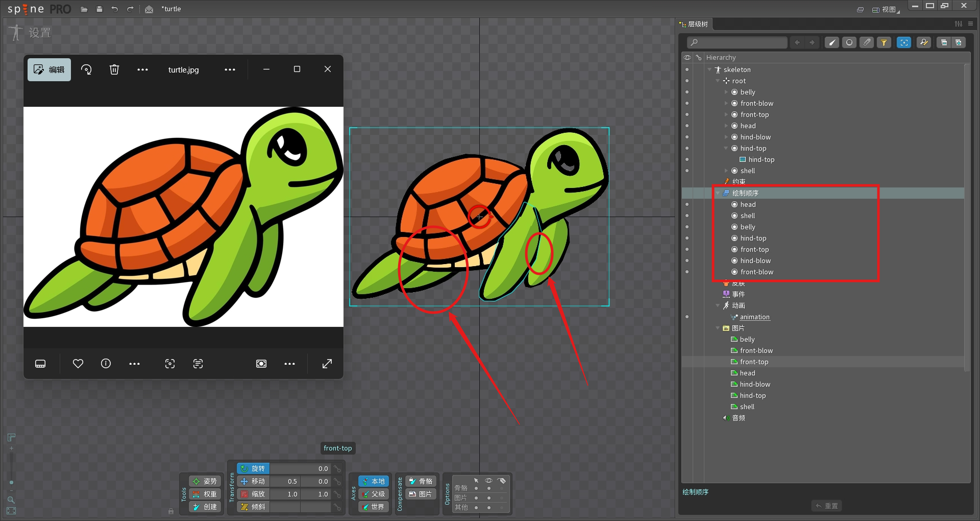This screenshot has height=521, width=980.
Task: Click the fit-to-window icon in photo viewer
Action: coord(261,364)
